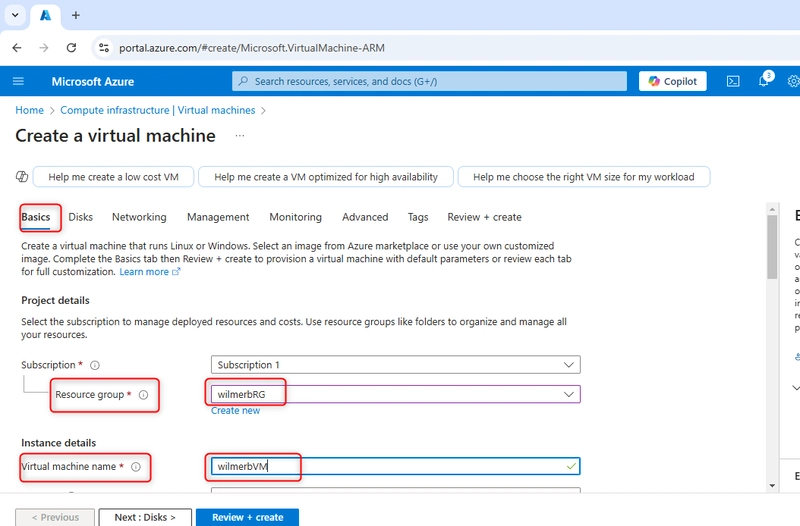
Task: Click the browser forward arrow
Action: (x=44, y=48)
